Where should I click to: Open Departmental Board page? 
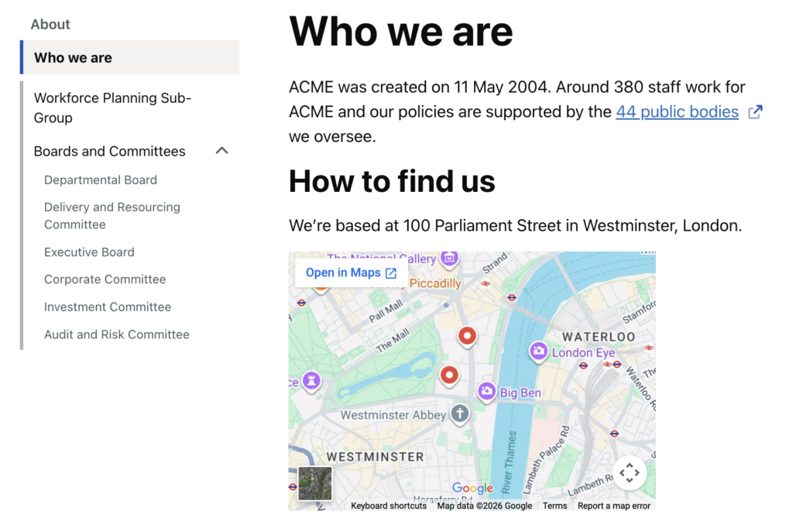[101, 180]
